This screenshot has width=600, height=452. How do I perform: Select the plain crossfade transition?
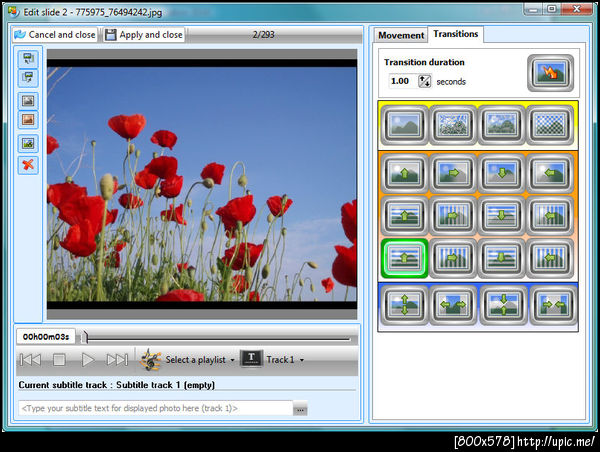pos(404,125)
